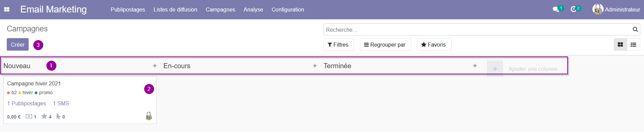Viewport: 644px width, 132px height.
Task: Click the star count icon on card
Action: coord(44,116)
